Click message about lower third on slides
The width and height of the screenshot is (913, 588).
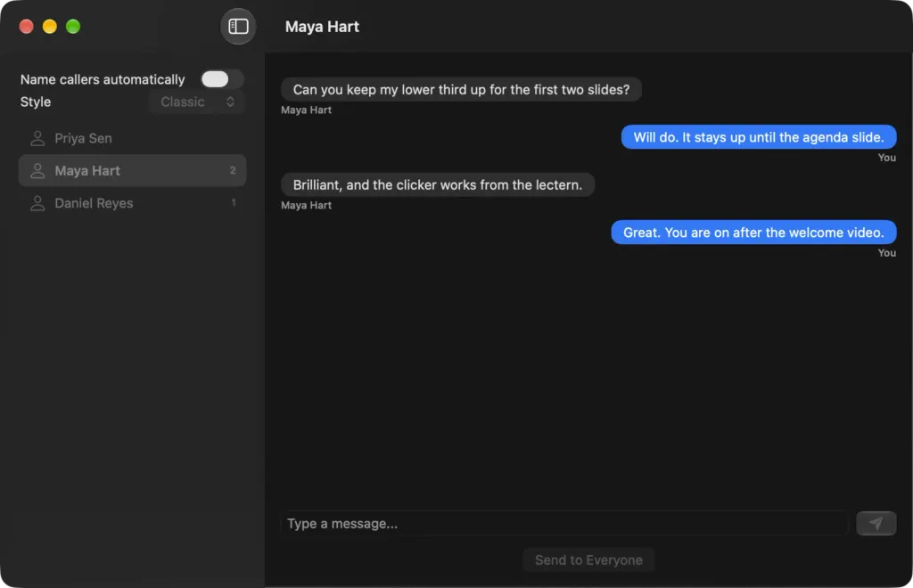(461, 90)
